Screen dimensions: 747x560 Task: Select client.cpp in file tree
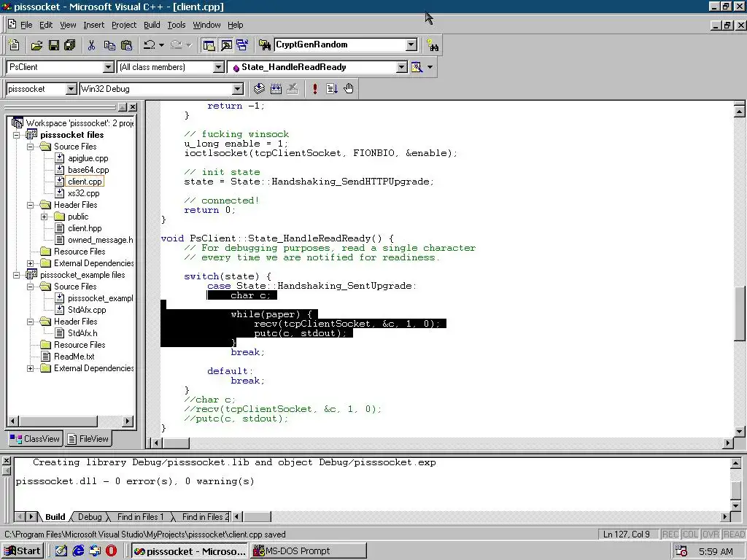[85, 182]
